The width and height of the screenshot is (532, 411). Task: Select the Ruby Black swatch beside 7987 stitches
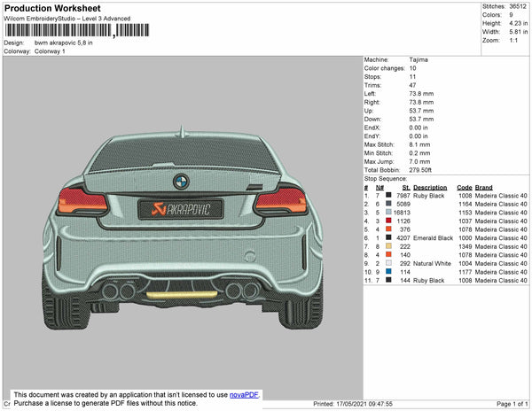388,195
